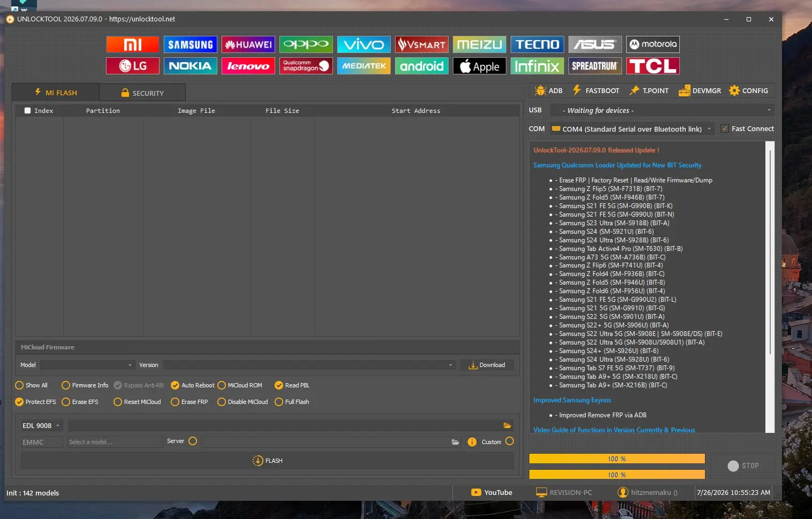Viewport: 812px width, 519px height.
Task: Browse for EDL loader file folder icon
Action: click(507, 426)
